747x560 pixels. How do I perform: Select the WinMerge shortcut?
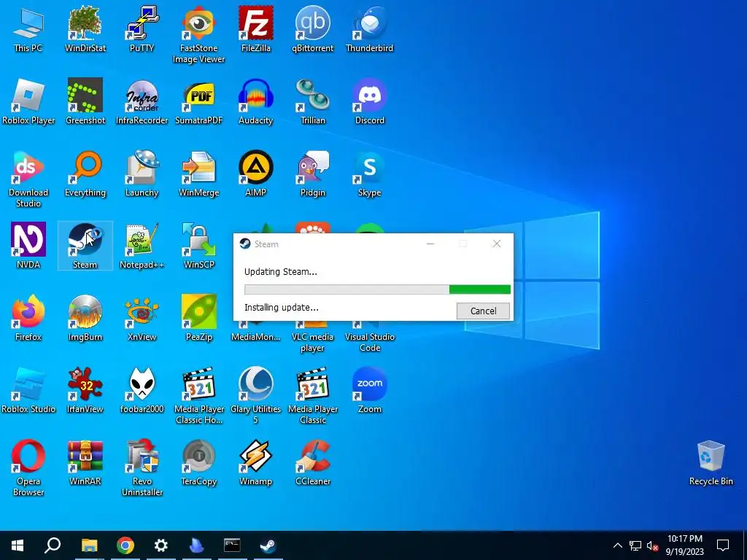click(x=198, y=174)
